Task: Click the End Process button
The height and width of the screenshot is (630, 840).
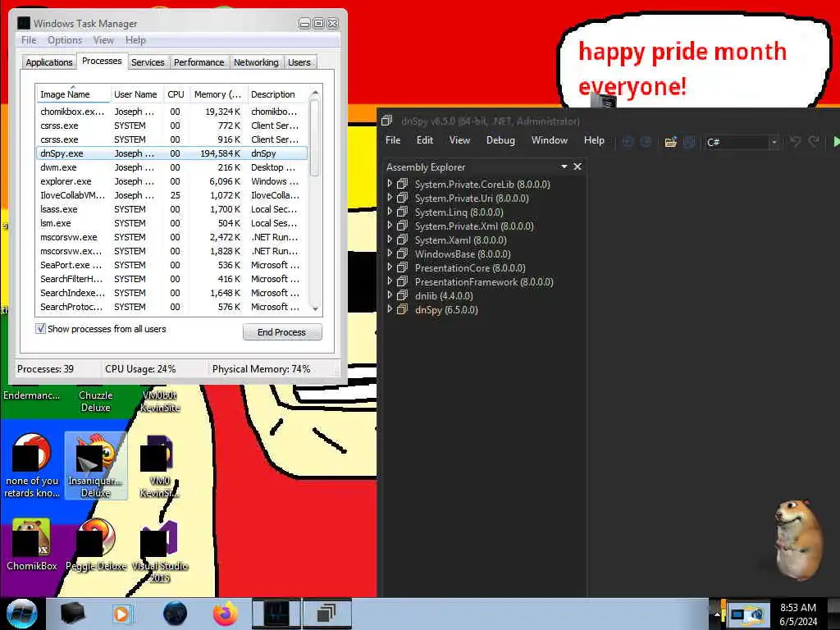Action: coord(282,332)
